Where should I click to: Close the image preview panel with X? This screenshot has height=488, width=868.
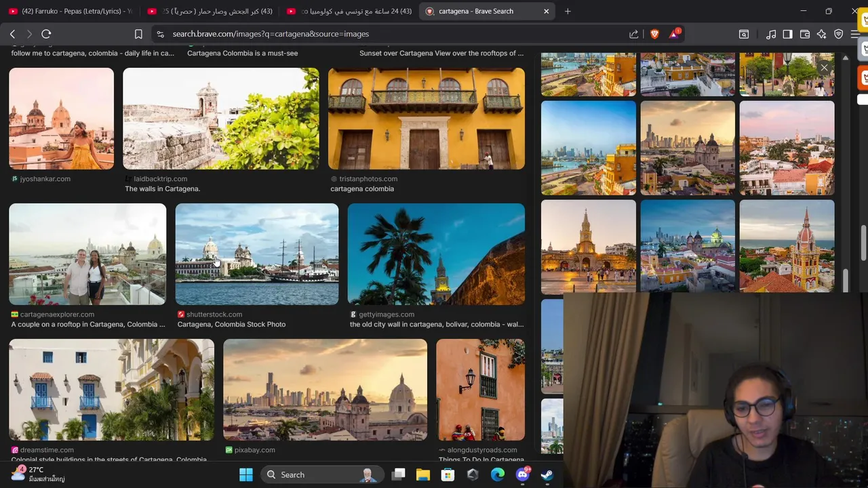point(824,68)
